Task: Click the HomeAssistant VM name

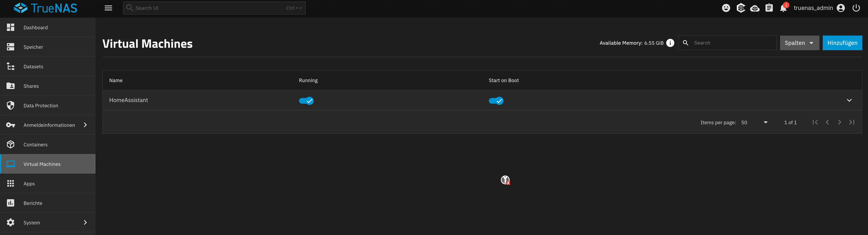Action: click(128, 100)
